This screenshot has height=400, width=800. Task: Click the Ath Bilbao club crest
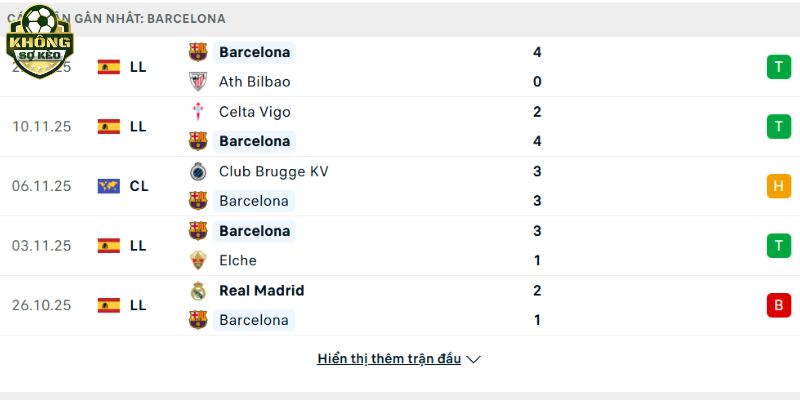click(x=198, y=82)
